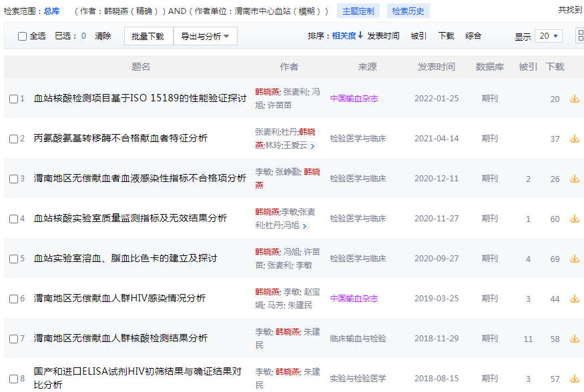Show more authors for article 4

click(304, 226)
